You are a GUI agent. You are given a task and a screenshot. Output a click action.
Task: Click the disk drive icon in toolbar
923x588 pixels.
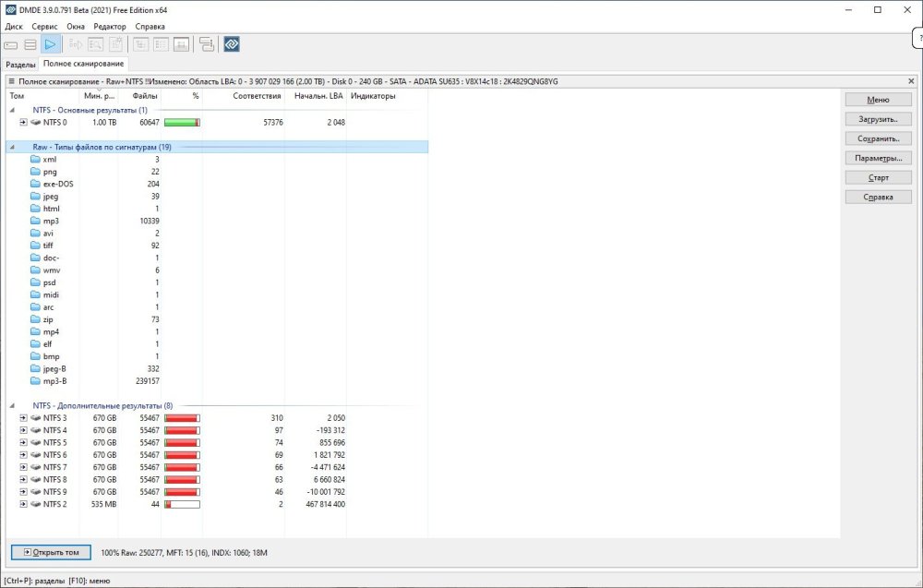[12, 43]
